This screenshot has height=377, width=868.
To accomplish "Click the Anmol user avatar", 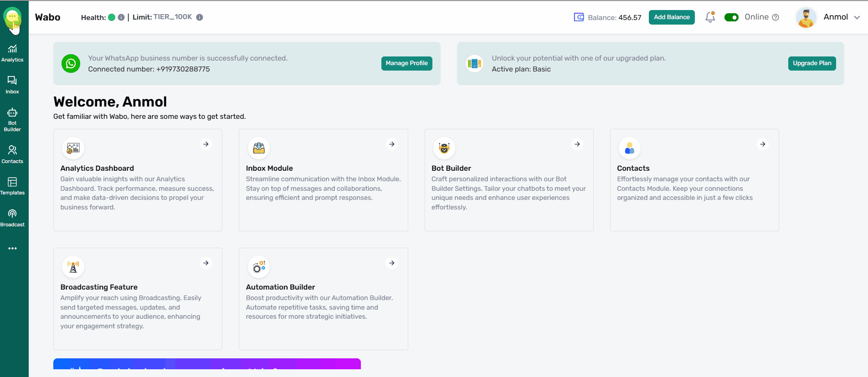I will (806, 18).
